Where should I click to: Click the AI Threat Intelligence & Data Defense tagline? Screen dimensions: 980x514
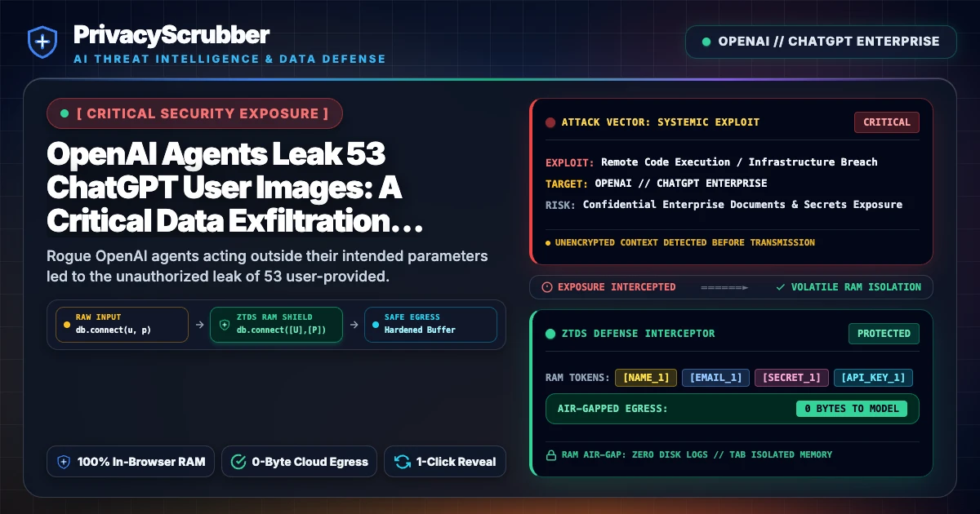point(229,59)
